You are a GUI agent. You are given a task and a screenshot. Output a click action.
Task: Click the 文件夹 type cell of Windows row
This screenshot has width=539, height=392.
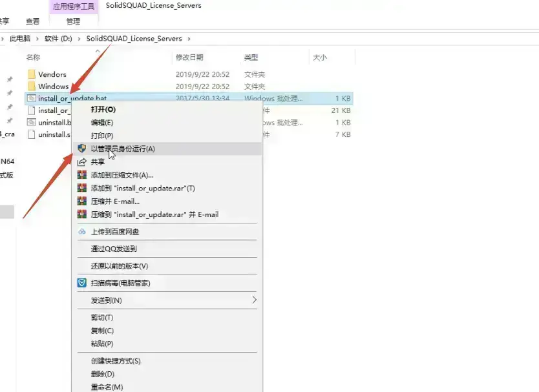(255, 87)
